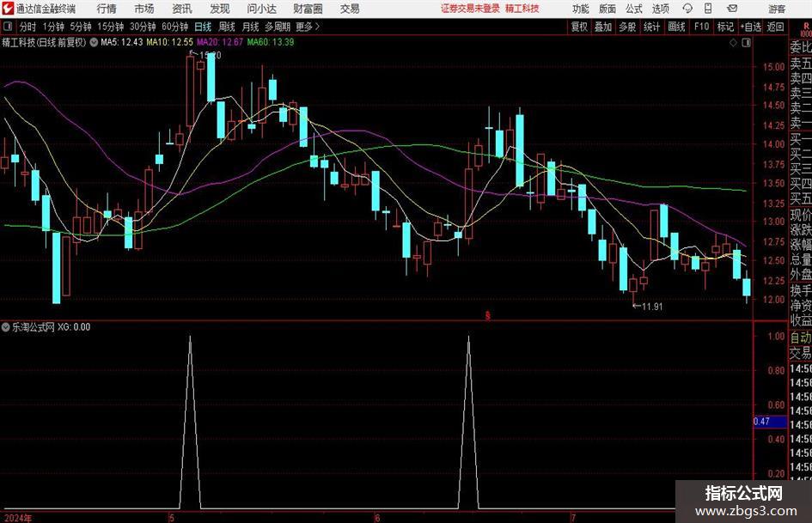812x523 pixels.
Task: Open main chart indicator dropdown beside 精工科技
Action: pyautogui.click(x=94, y=42)
